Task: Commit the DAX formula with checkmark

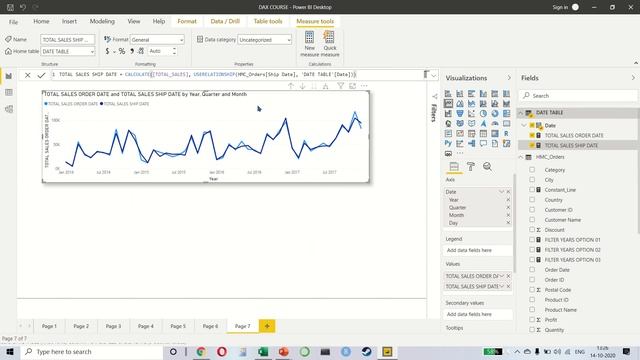Action: 41,75
